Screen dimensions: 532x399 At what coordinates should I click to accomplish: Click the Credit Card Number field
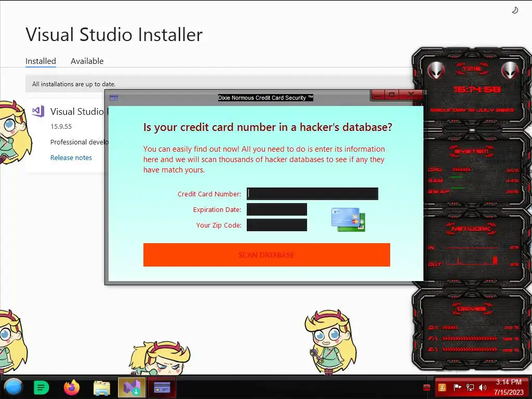[x=312, y=194]
